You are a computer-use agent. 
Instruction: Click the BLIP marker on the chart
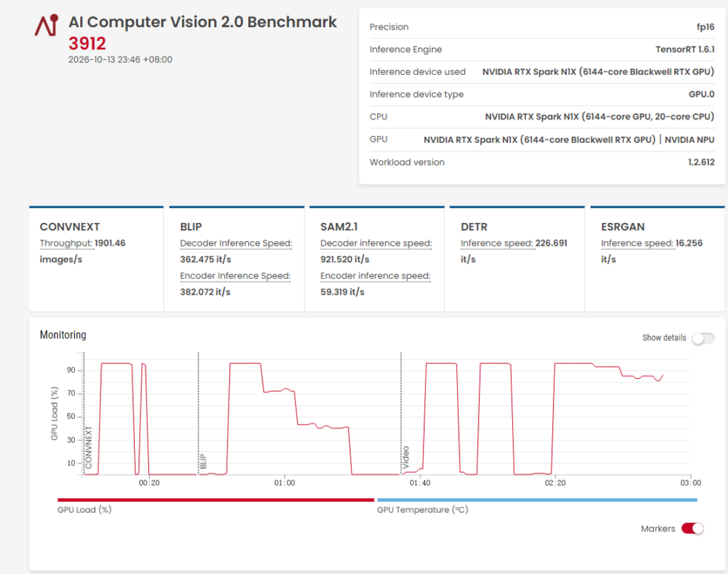click(203, 461)
